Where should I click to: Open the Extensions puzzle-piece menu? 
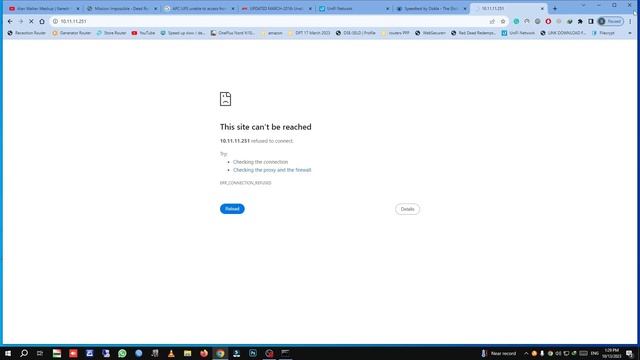pos(580,21)
